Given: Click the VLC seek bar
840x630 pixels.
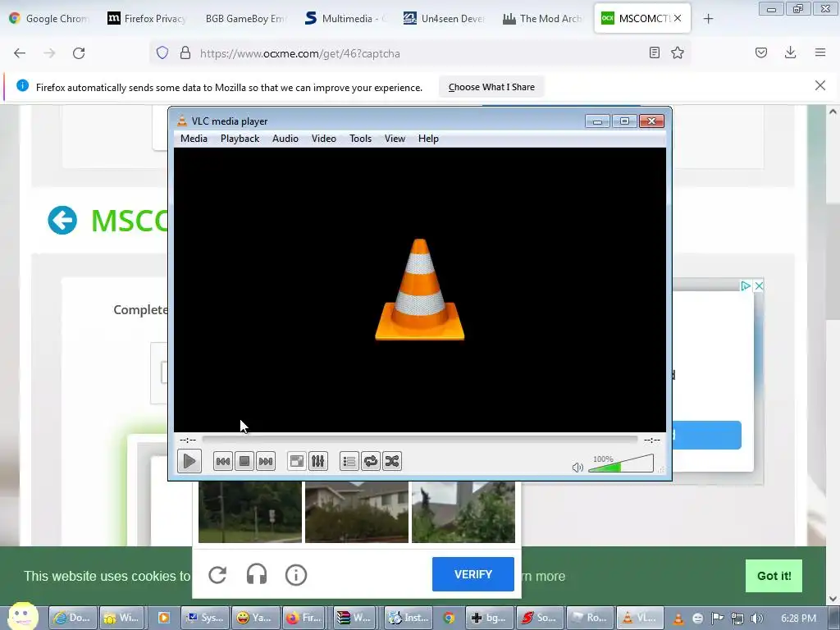Looking at the screenshot, I should [x=419, y=440].
